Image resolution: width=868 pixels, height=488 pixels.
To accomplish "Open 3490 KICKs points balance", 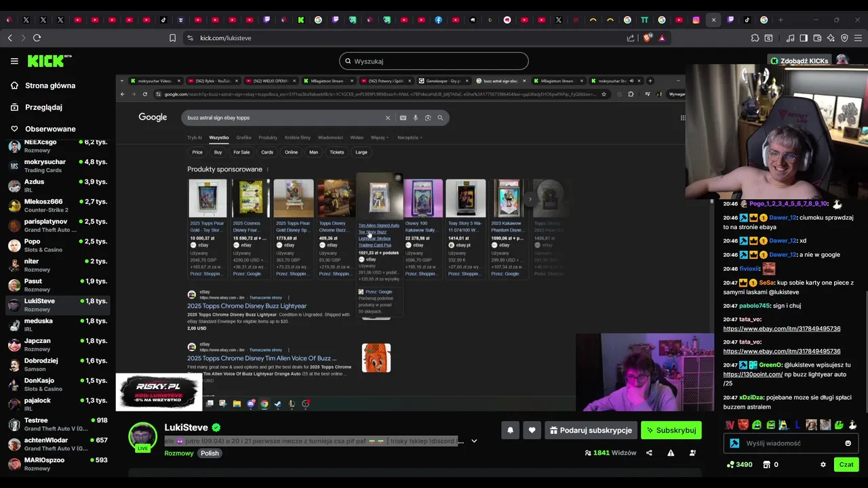I will [739, 465].
